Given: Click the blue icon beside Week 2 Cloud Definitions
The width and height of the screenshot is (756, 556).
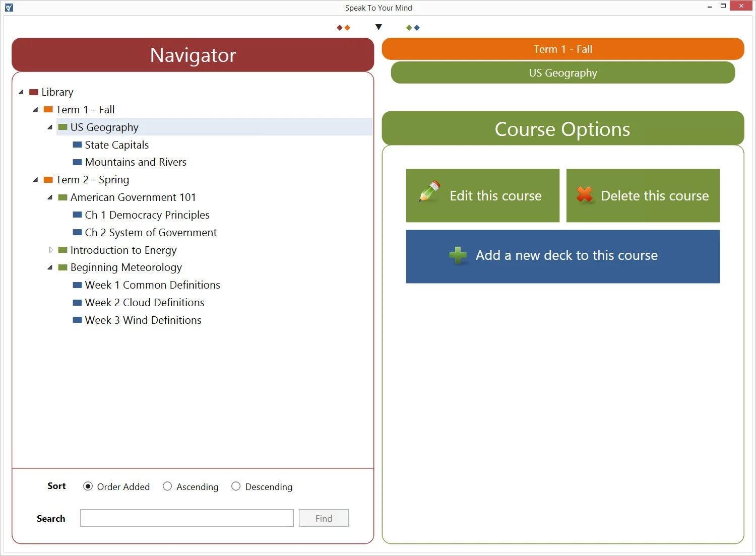Looking at the screenshot, I should click(x=77, y=302).
